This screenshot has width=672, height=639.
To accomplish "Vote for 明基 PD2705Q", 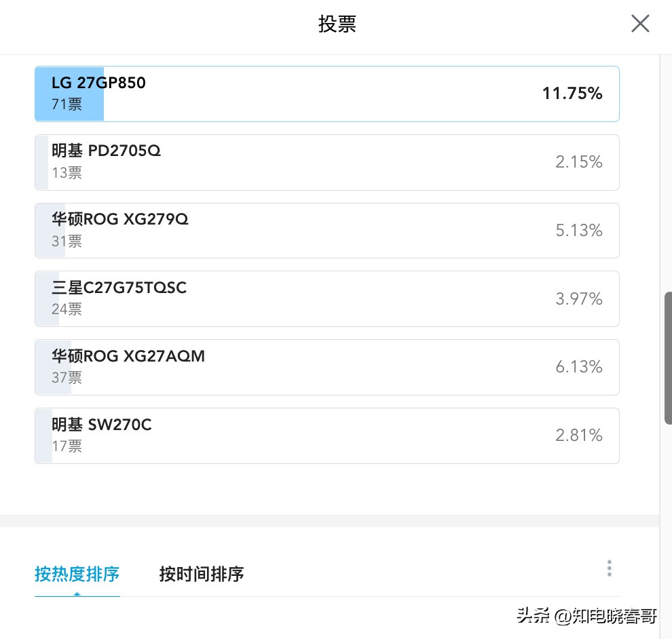I will pyautogui.click(x=326, y=162).
